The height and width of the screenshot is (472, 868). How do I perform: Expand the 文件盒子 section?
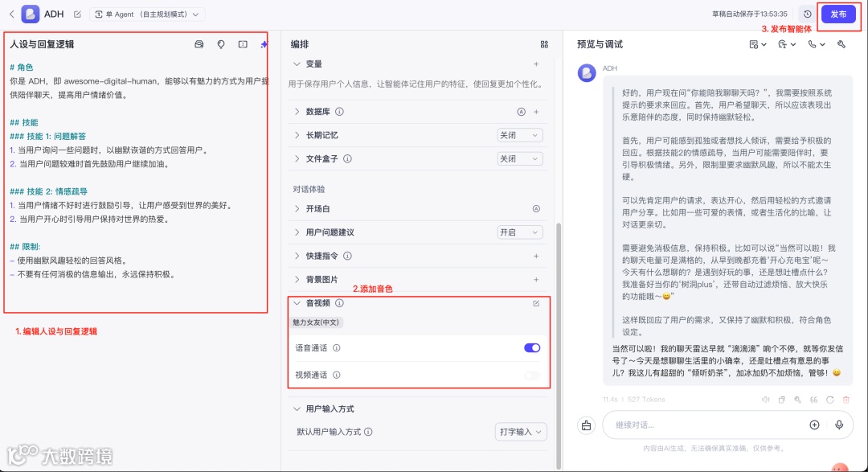coord(297,159)
